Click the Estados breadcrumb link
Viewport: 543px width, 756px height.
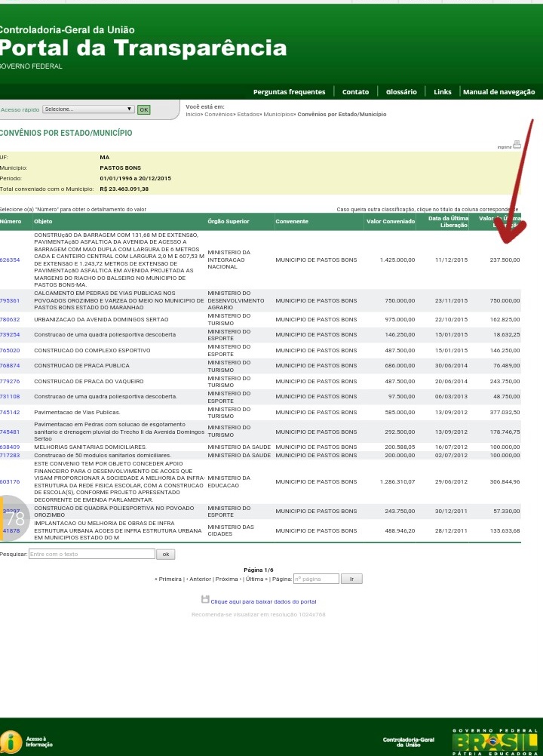pos(247,114)
